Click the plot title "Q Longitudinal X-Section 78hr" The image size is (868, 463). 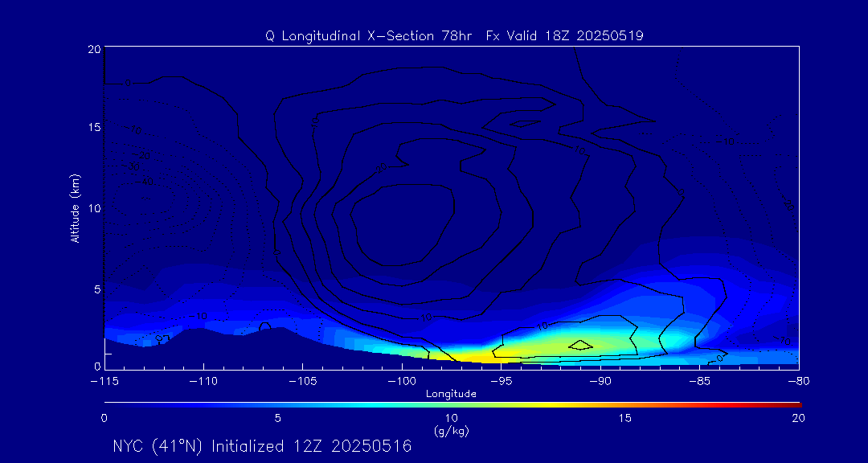(369, 36)
